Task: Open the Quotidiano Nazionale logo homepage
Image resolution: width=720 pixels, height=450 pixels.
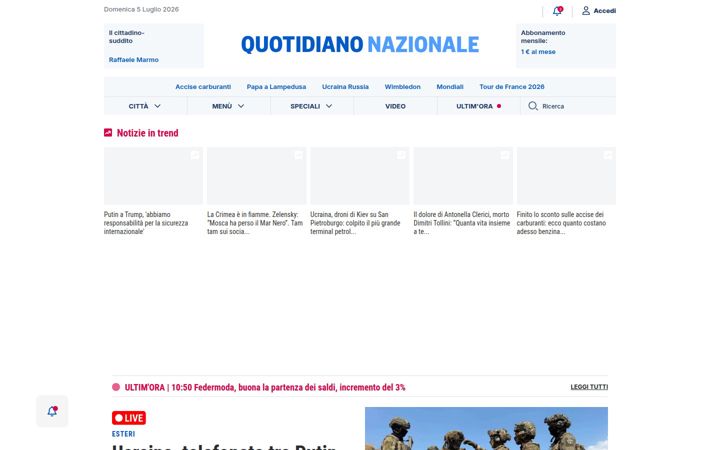Action: tap(360, 45)
